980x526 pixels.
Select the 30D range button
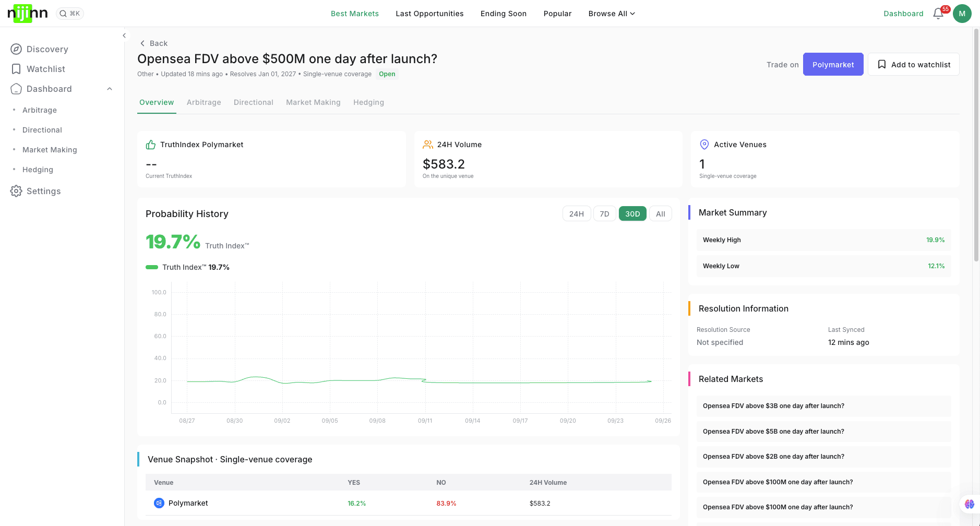pos(632,213)
